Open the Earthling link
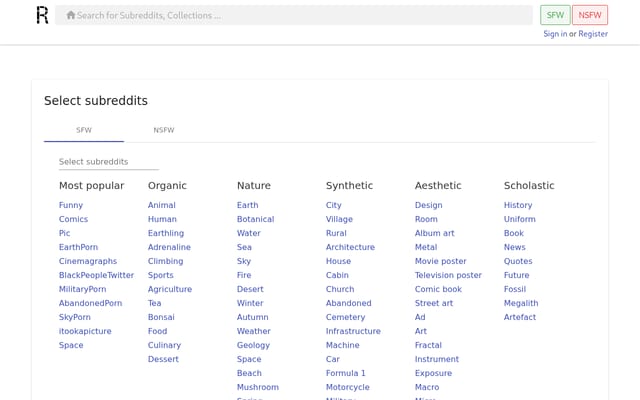The image size is (640, 400). point(166,233)
